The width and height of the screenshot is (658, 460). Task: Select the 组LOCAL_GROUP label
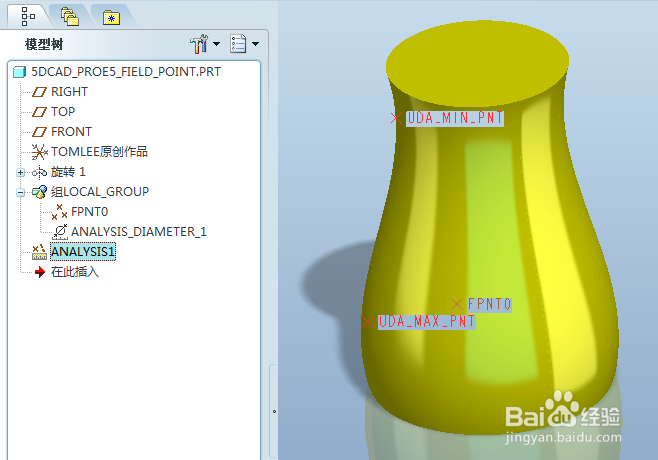coord(100,192)
